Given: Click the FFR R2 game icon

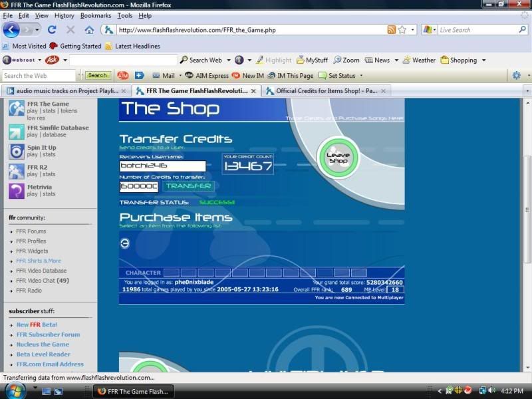Looking at the screenshot, I should coord(17,171).
